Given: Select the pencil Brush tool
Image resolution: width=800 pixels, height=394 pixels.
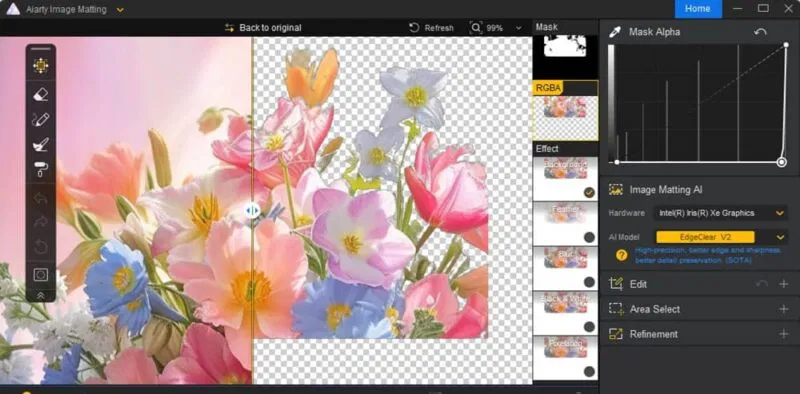Looking at the screenshot, I should tap(40, 120).
